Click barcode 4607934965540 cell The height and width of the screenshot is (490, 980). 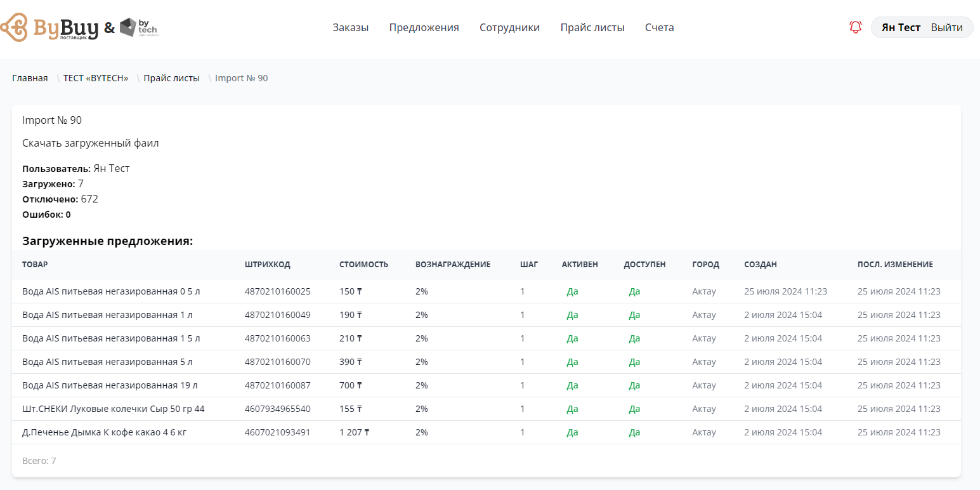point(277,409)
